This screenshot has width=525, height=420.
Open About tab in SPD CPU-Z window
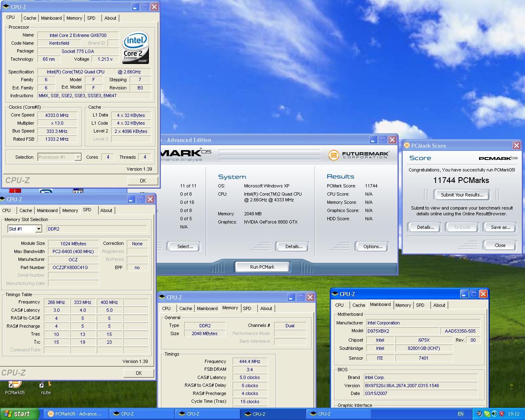(x=106, y=210)
